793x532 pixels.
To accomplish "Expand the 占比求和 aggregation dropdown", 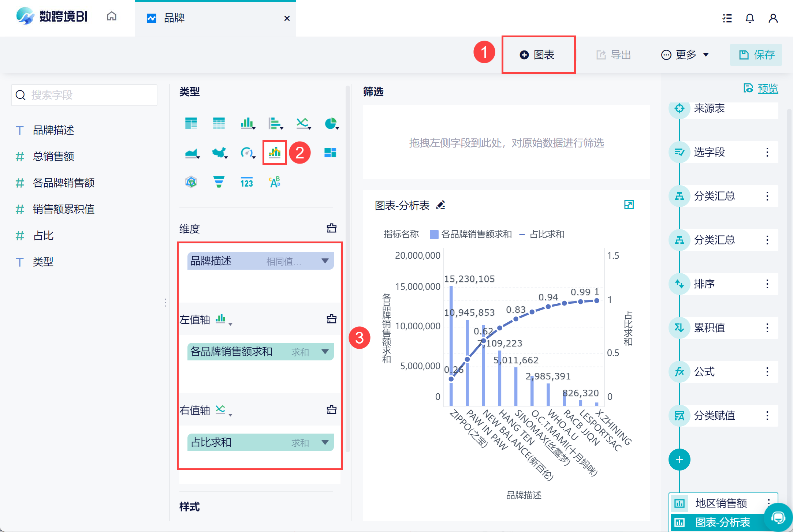I will (325, 442).
